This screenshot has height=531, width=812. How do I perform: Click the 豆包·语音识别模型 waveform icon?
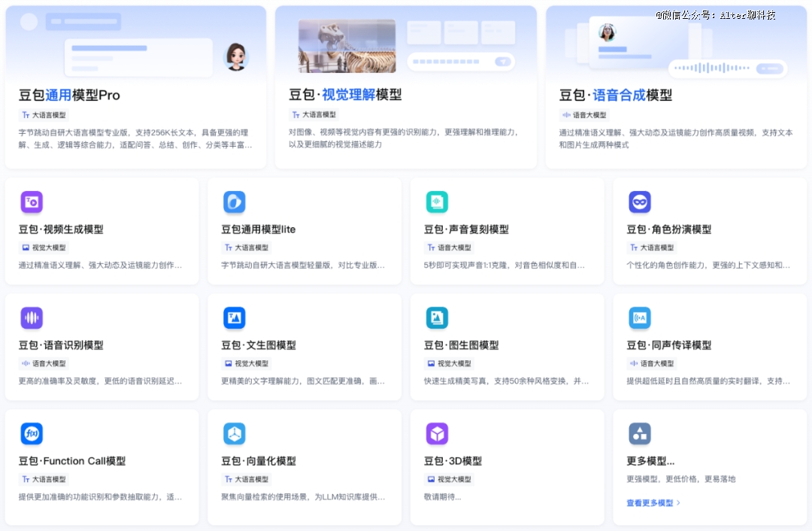tap(32, 317)
